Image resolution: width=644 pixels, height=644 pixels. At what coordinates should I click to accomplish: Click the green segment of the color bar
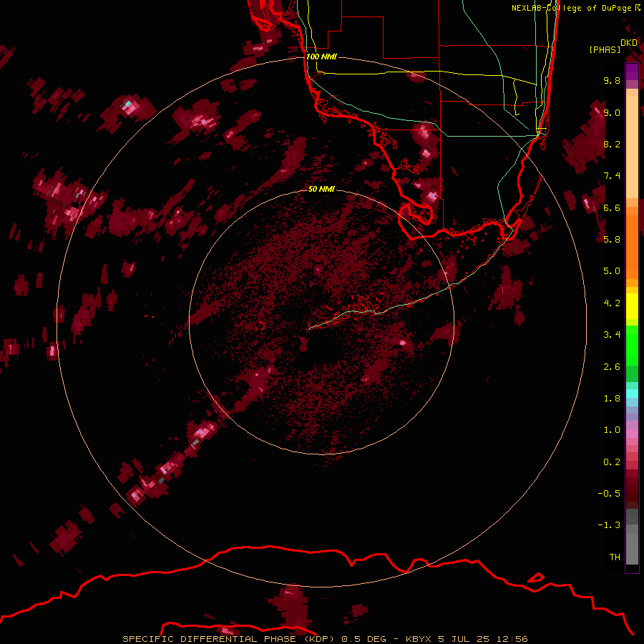tap(632, 347)
